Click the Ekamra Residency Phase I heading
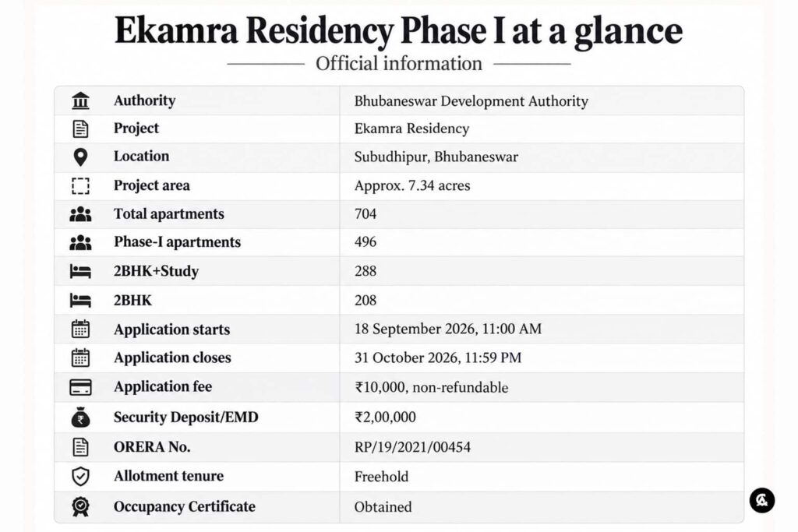The width and height of the screenshot is (798, 532). 398,30
